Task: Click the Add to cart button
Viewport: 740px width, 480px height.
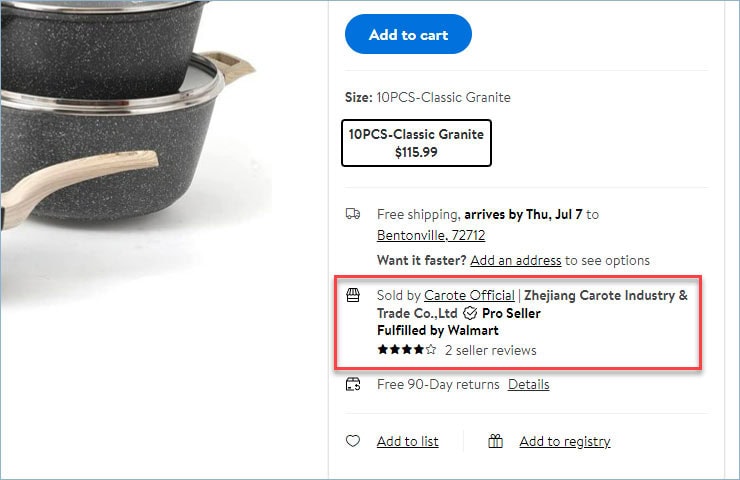Action: click(x=408, y=34)
